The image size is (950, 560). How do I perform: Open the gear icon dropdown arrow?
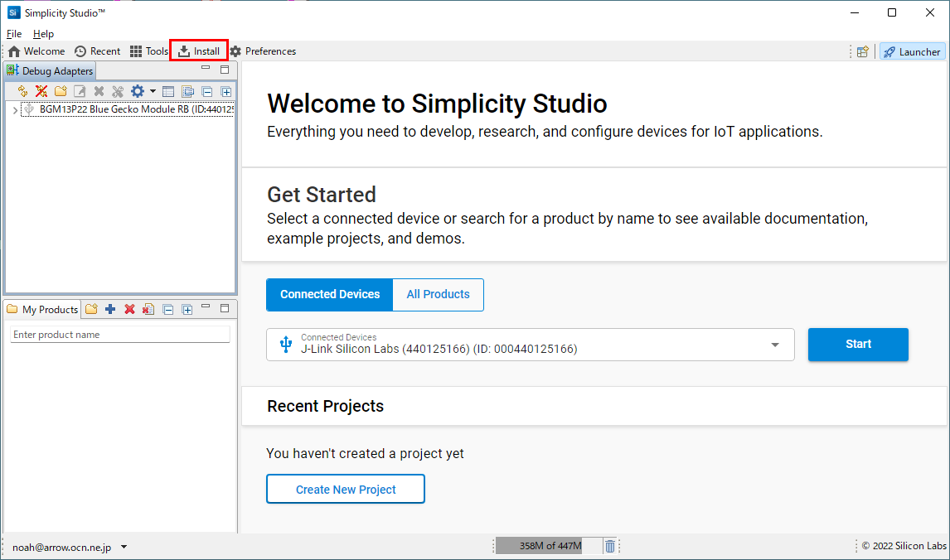point(153,91)
